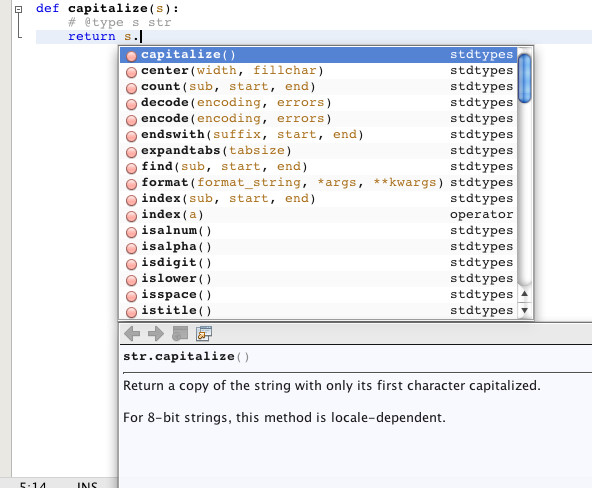Screen dimensions: 592x488
Task: Open documentation in external web browser
Action: pos(180,334)
